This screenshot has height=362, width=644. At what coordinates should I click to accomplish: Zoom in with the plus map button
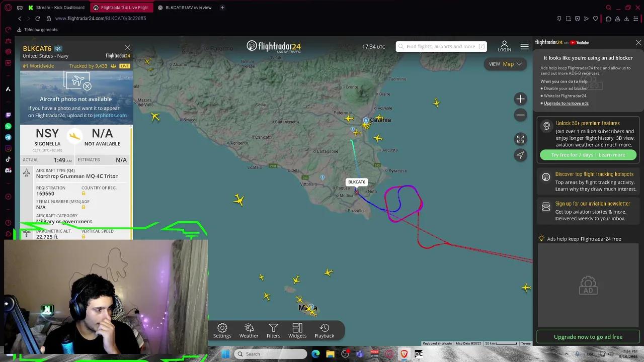coord(520,99)
